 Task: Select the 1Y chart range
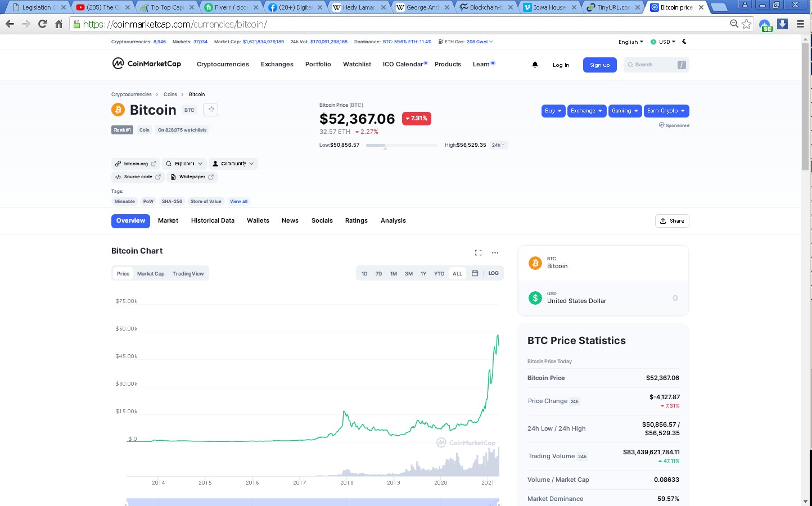(x=423, y=274)
